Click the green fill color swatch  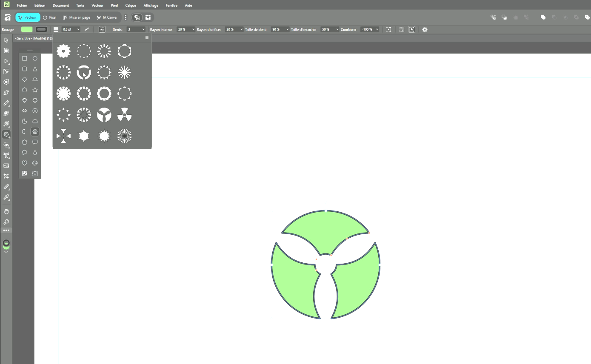pos(27,29)
